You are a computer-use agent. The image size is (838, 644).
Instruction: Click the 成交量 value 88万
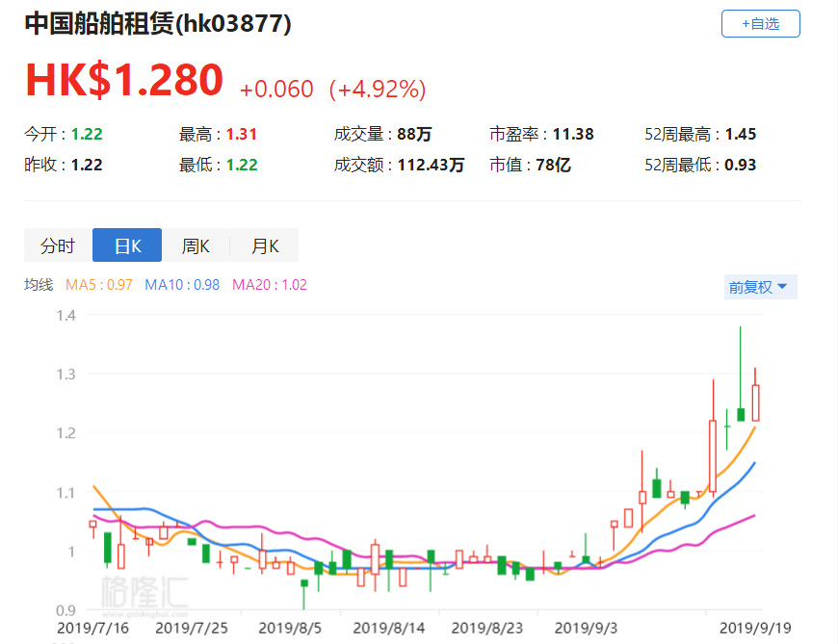pyautogui.click(x=414, y=134)
